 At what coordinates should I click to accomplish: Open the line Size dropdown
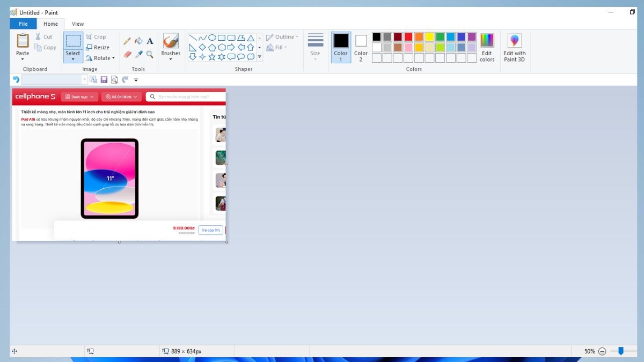coord(316,47)
